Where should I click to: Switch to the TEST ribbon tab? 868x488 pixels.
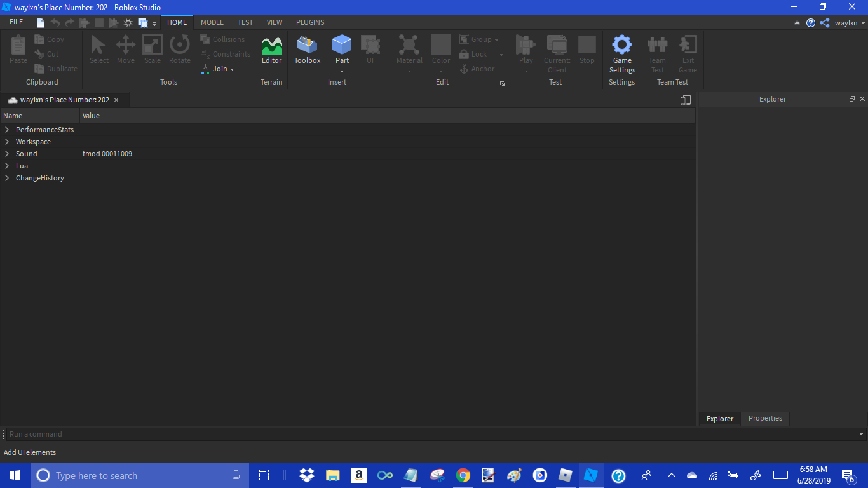[x=245, y=22]
